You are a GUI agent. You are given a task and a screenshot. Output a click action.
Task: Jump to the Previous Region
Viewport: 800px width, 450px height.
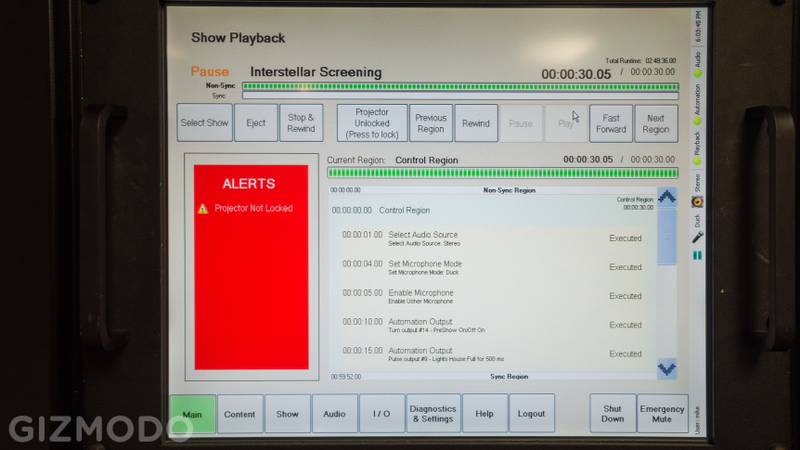coord(431,123)
